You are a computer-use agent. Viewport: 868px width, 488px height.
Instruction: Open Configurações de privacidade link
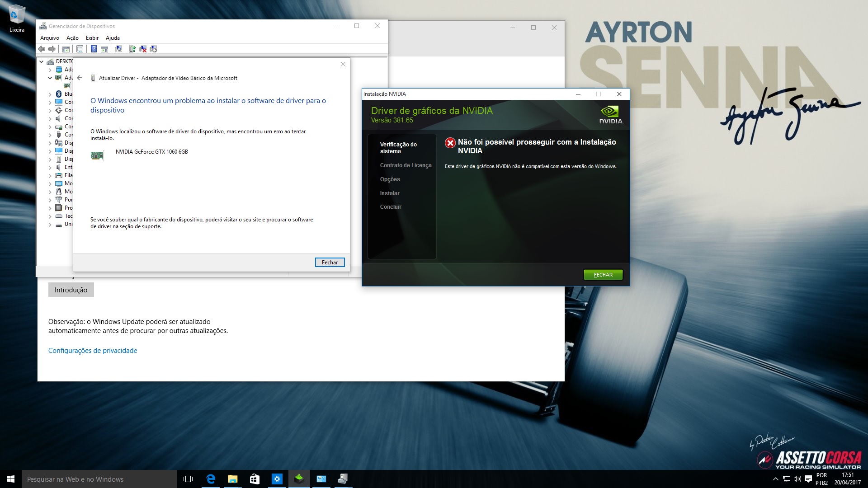click(93, 351)
